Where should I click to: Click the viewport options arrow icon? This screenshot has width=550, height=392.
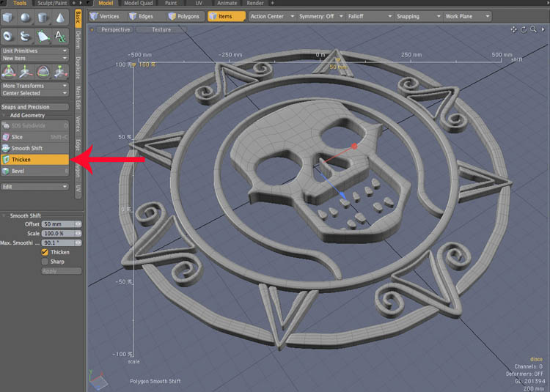(543, 30)
